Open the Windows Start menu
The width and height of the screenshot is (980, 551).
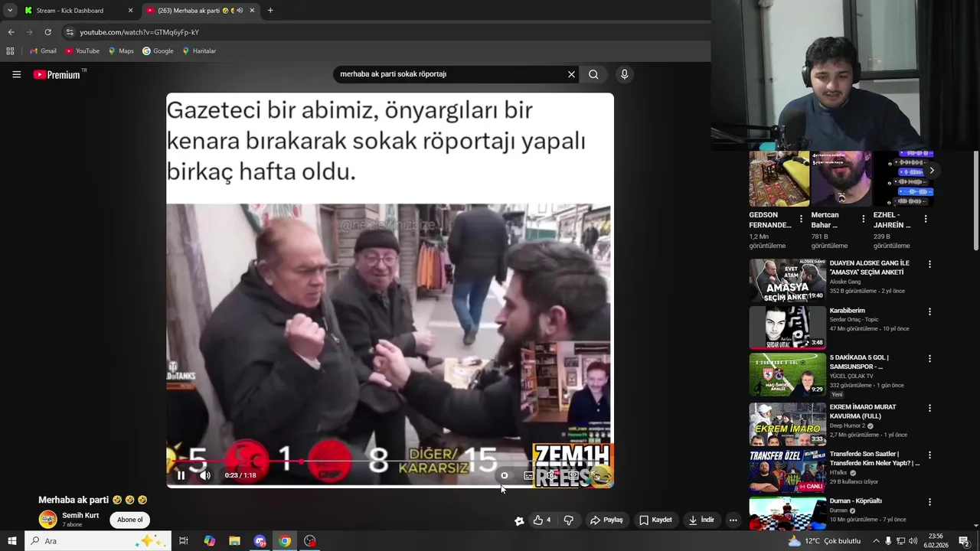12,541
